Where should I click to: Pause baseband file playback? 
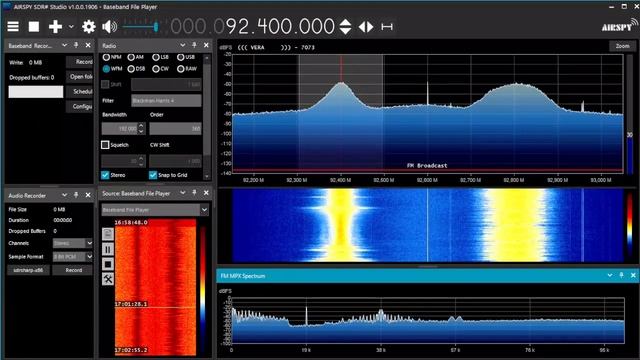tap(108, 249)
